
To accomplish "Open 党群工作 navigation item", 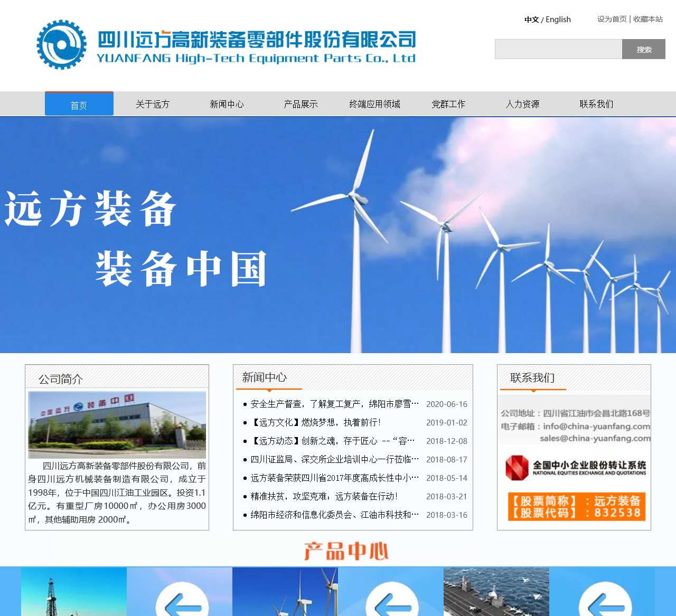I will click(x=449, y=104).
